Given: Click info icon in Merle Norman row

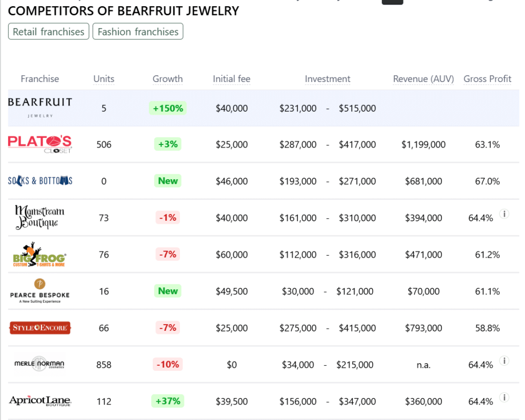Looking at the screenshot, I should [x=504, y=361].
